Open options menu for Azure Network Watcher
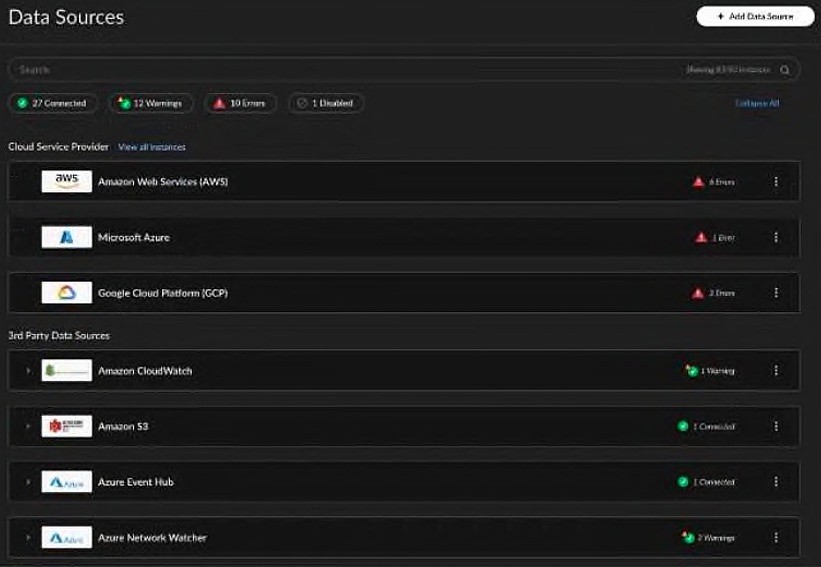 click(776, 537)
